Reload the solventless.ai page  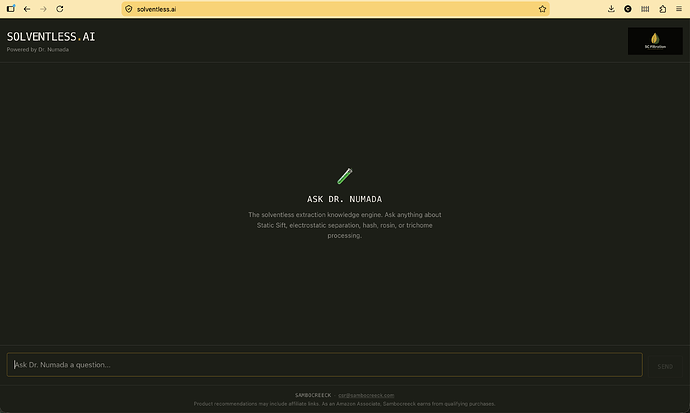tap(60, 9)
